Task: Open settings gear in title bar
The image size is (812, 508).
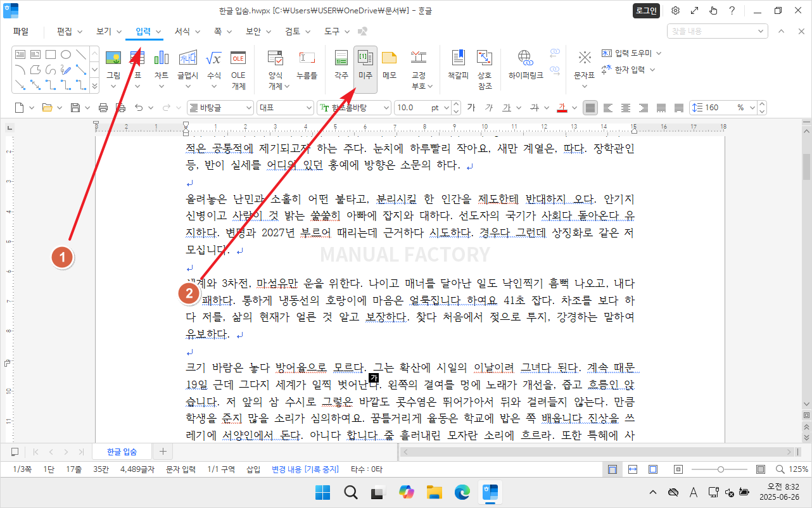Action: 676,11
